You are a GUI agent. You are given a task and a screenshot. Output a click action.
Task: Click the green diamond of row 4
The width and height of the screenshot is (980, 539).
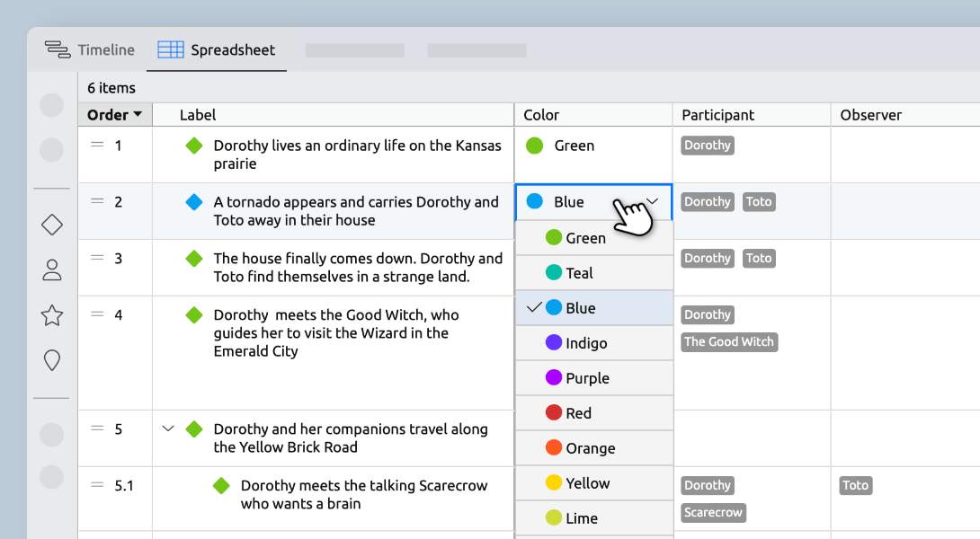[x=194, y=314]
